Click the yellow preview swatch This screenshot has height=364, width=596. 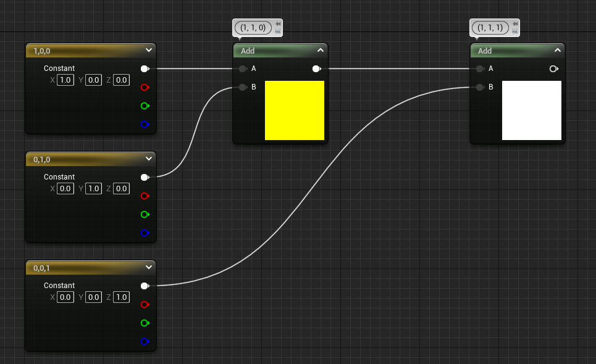pyautogui.click(x=295, y=110)
